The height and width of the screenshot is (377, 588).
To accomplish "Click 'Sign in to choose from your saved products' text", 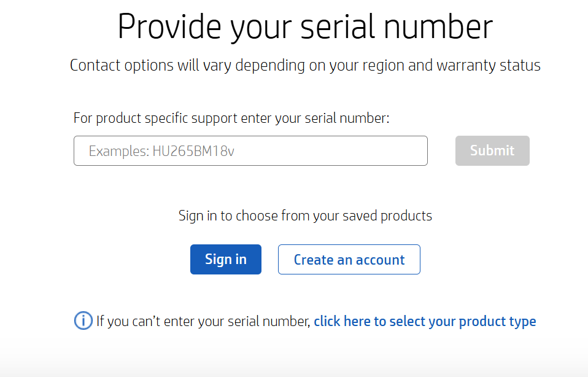I will 305,216.
